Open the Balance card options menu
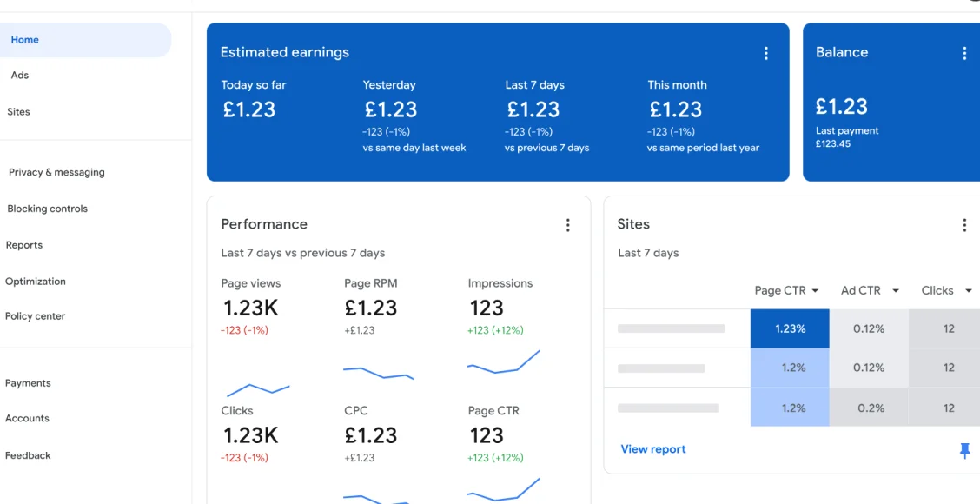980x504 pixels. pyautogui.click(x=964, y=53)
